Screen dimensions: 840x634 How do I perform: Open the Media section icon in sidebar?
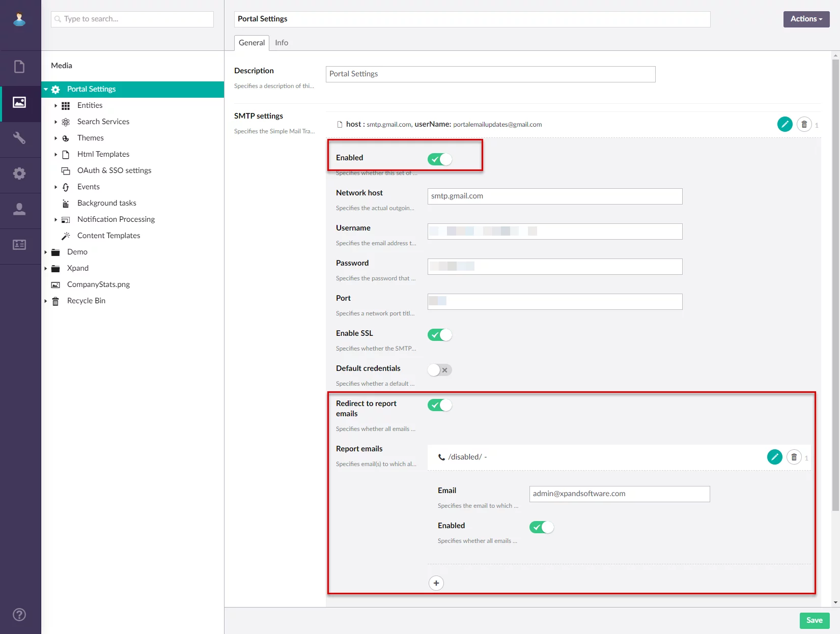tap(19, 102)
